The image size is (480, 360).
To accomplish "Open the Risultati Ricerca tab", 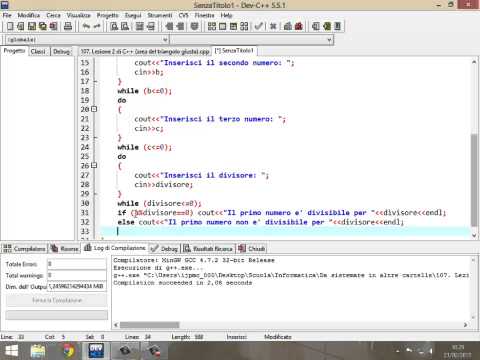I will (208, 249).
